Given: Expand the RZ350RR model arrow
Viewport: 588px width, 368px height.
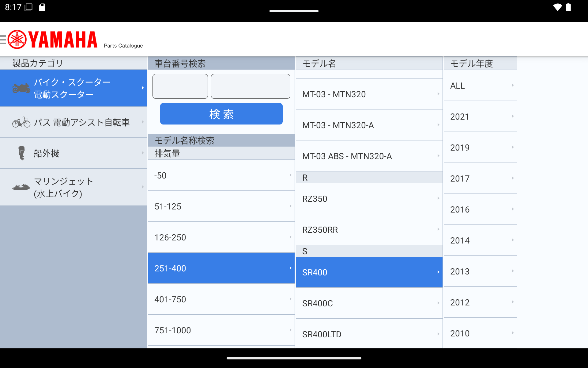Looking at the screenshot, I should coord(438,229).
